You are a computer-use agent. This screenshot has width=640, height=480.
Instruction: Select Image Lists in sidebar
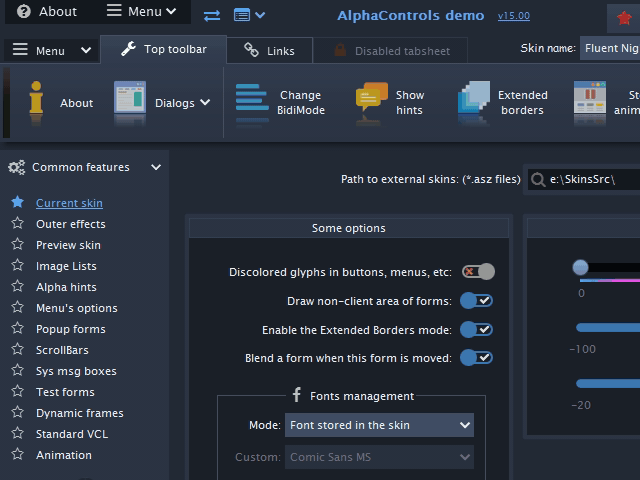point(66,266)
